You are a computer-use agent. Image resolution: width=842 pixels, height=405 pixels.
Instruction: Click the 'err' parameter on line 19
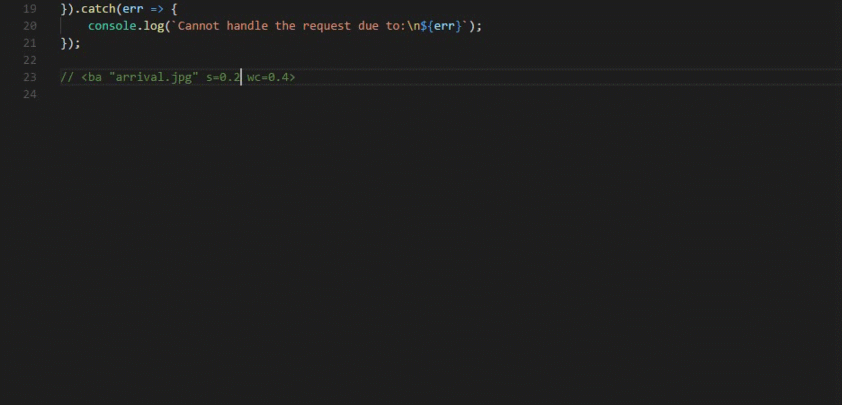coord(133,9)
